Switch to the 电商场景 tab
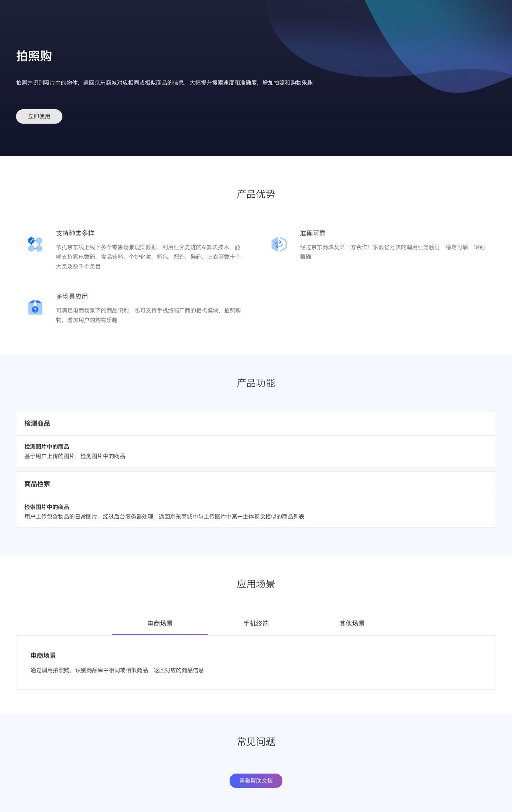 (160, 623)
